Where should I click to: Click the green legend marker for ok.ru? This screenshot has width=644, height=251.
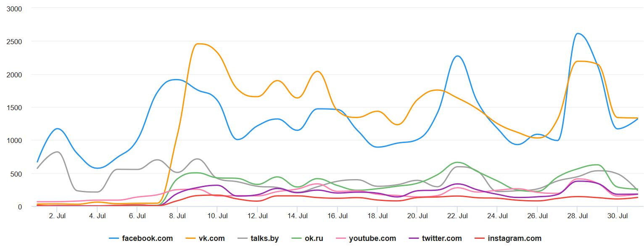297,238
